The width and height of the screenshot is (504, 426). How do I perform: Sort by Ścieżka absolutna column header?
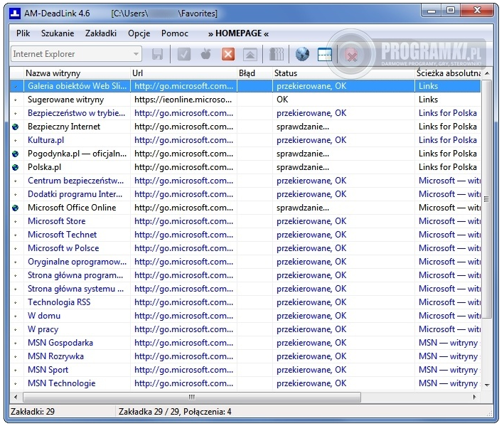[x=448, y=73]
